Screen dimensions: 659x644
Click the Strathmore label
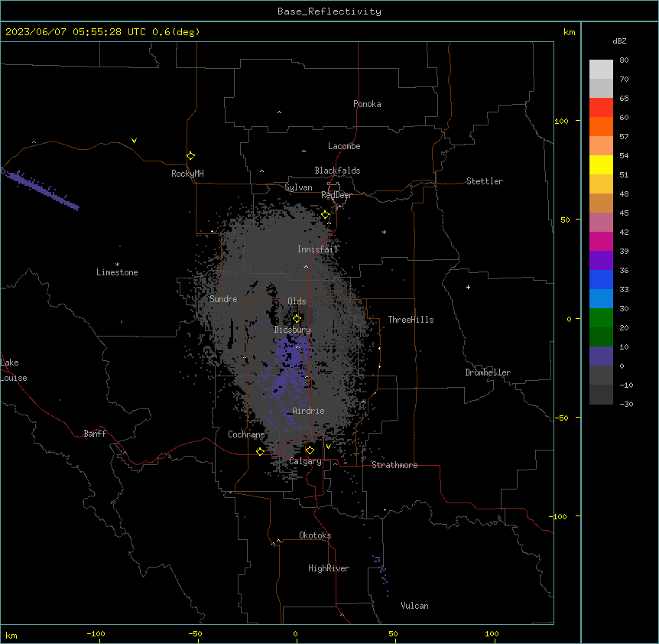pos(394,465)
